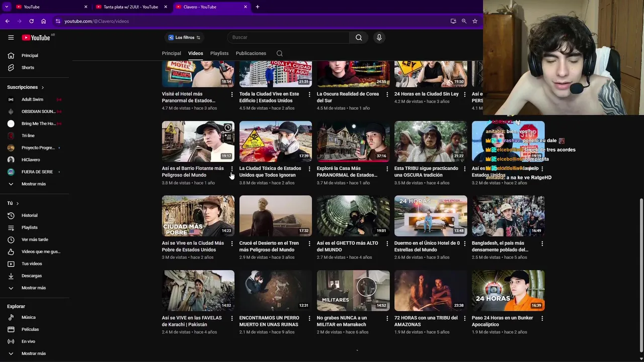Viewport: 644px width, 362px height.
Task: Click the page vertical scrollbar
Action: point(641,276)
